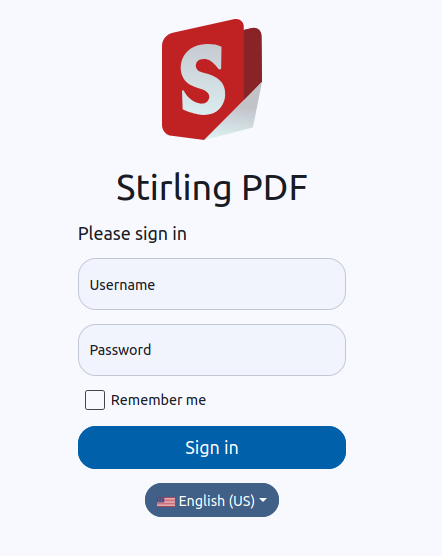Click the Remember me label text
Screen dimensions: 442x556
tap(158, 400)
